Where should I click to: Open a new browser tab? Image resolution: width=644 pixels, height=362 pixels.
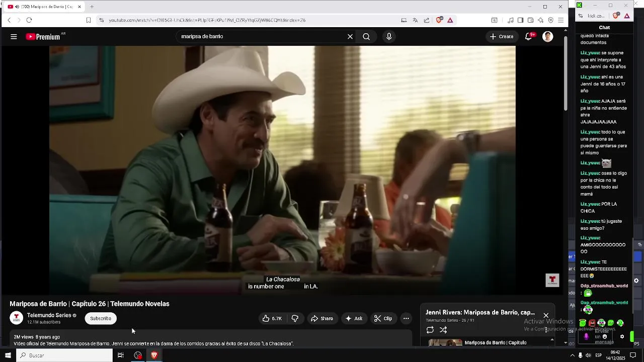tap(92, 7)
